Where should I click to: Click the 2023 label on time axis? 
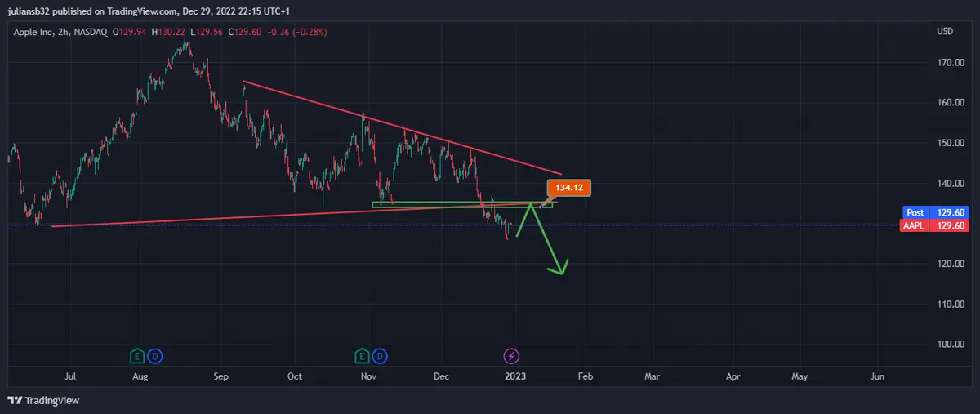(x=514, y=376)
